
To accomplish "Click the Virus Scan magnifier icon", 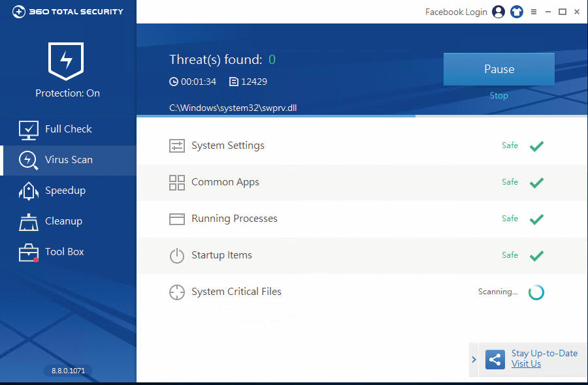I will [29, 161].
